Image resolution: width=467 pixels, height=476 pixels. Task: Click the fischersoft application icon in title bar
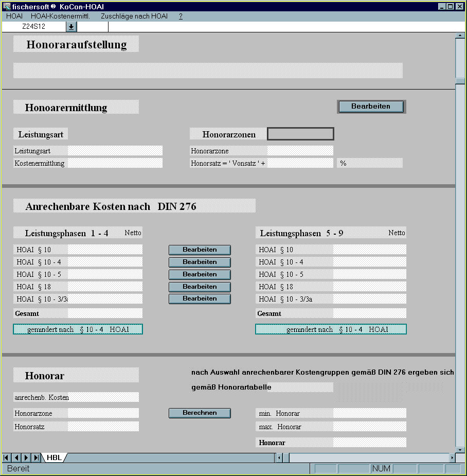(7, 6)
